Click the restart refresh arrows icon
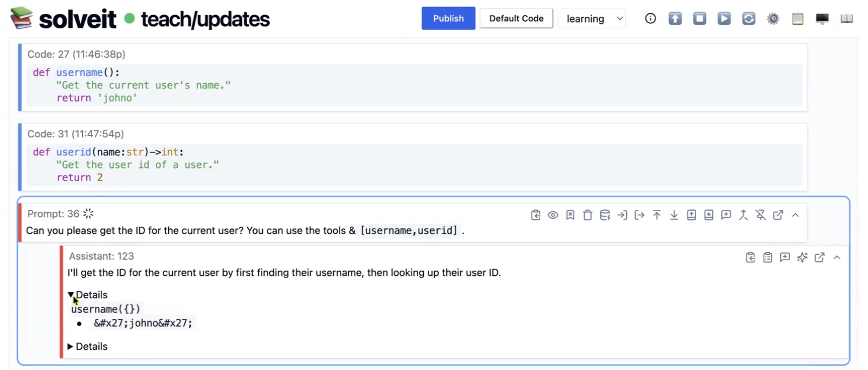868x370 pixels. [748, 19]
